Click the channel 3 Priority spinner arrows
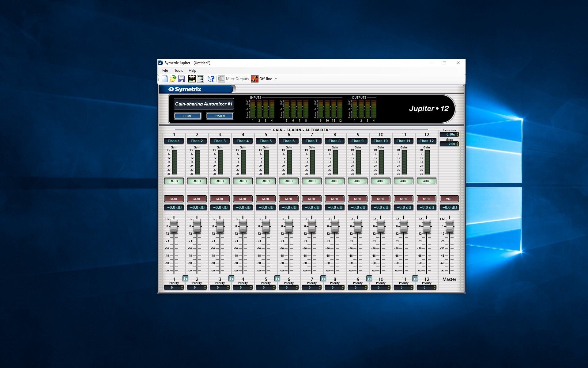 (x=228, y=287)
